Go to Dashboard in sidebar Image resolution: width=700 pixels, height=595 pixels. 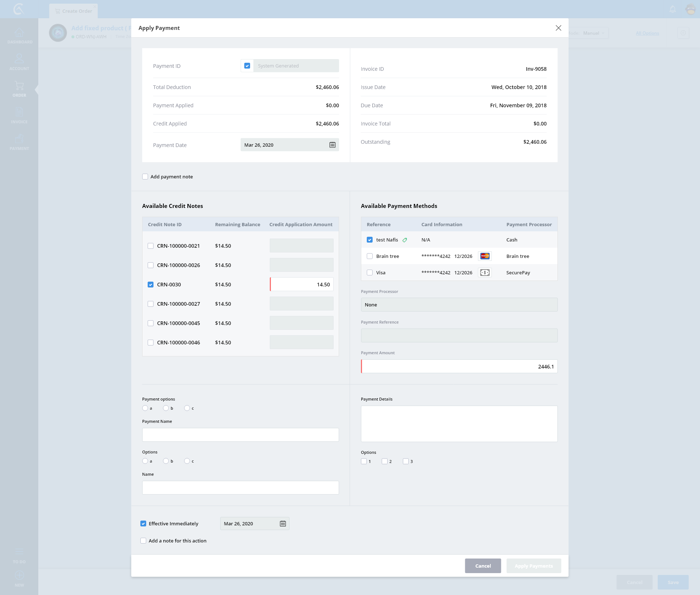click(x=19, y=36)
